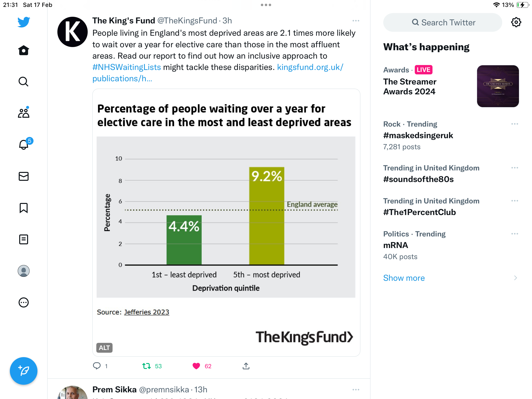Open options for #maskedsingeruk trend

515,124
